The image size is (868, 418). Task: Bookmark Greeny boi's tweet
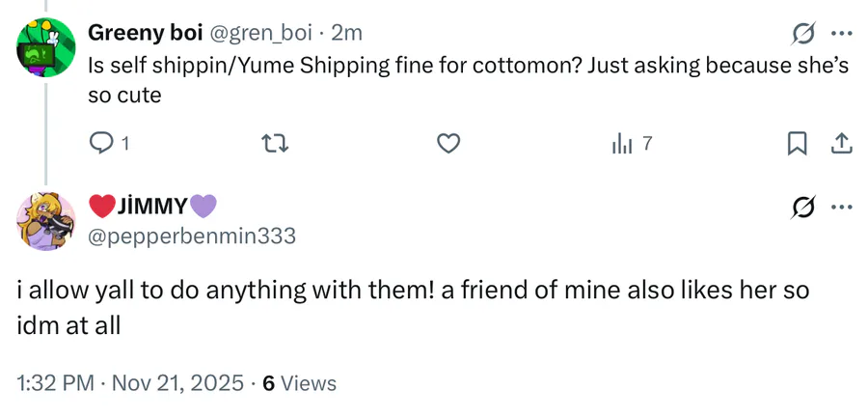point(797,144)
